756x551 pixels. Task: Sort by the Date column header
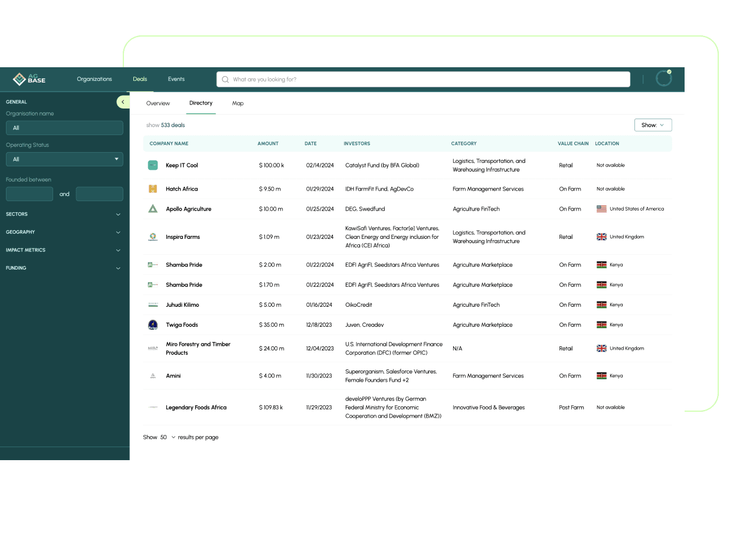pyautogui.click(x=310, y=143)
